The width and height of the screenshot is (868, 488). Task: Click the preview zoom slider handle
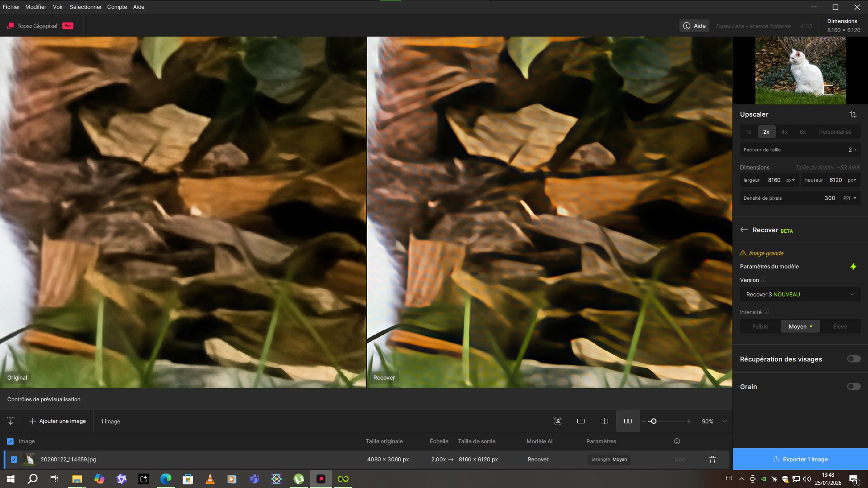click(x=653, y=421)
